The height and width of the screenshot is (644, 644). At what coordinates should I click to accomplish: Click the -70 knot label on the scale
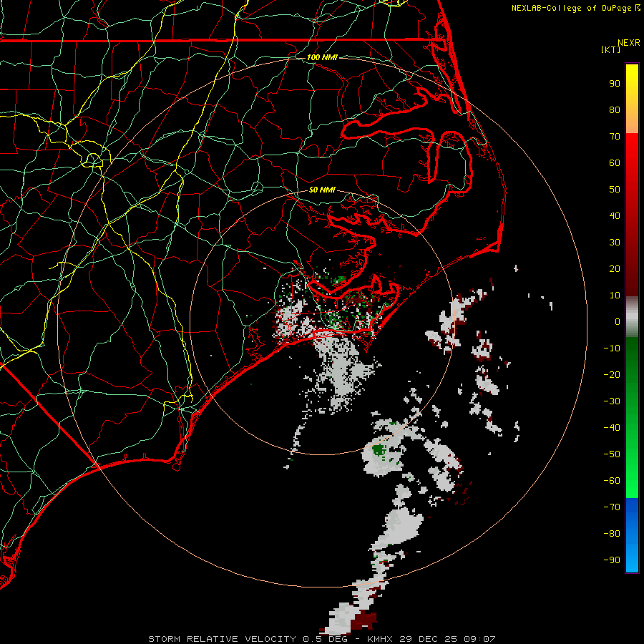[x=612, y=507]
